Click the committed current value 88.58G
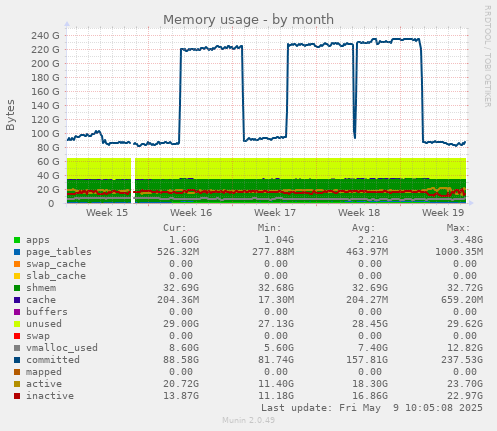 coord(181,360)
